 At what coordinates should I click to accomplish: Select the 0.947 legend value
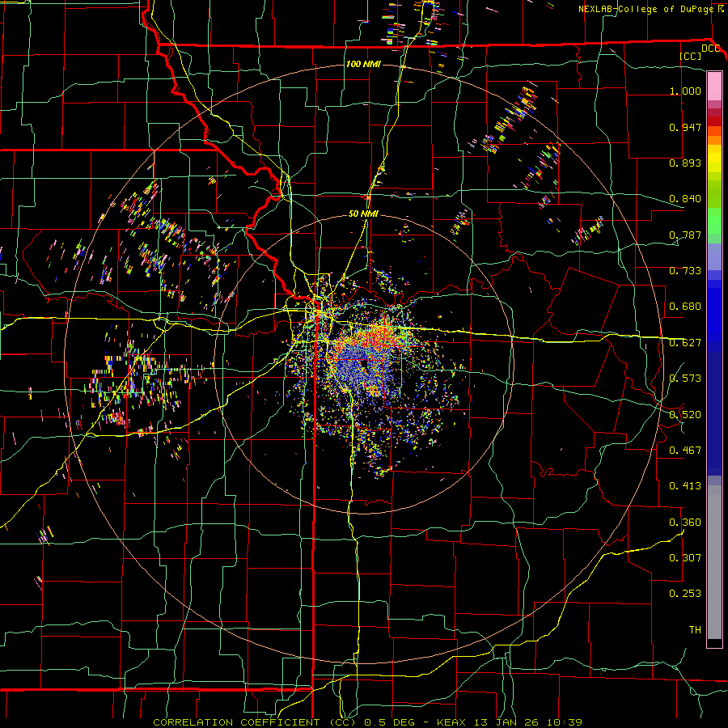point(685,127)
